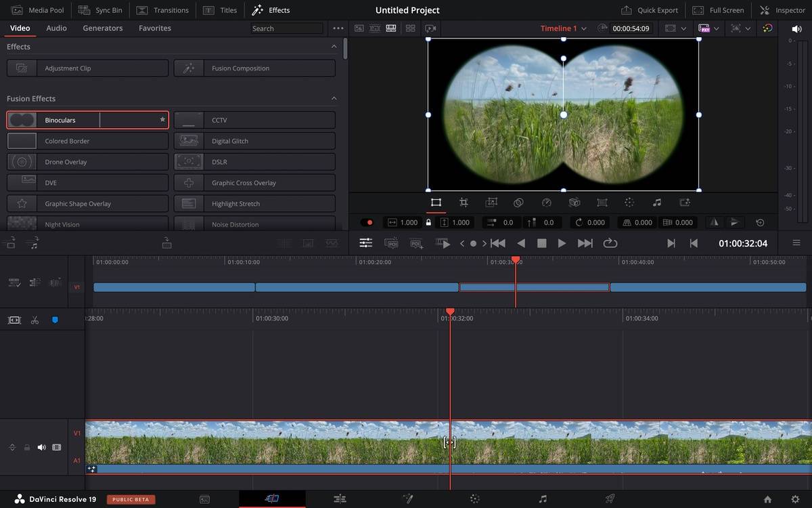Open the Sync Bin panel
Screen dimensions: 812x508
100,10
